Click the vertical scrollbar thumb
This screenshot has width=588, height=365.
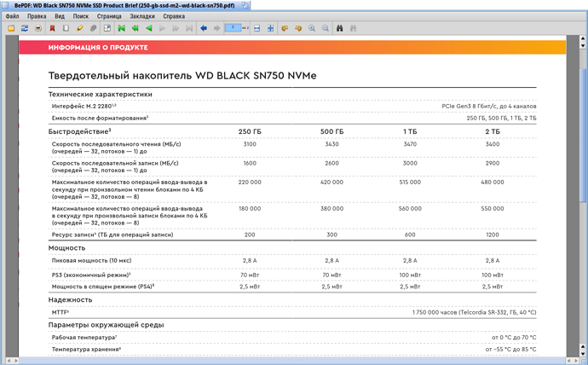pos(583,135)
